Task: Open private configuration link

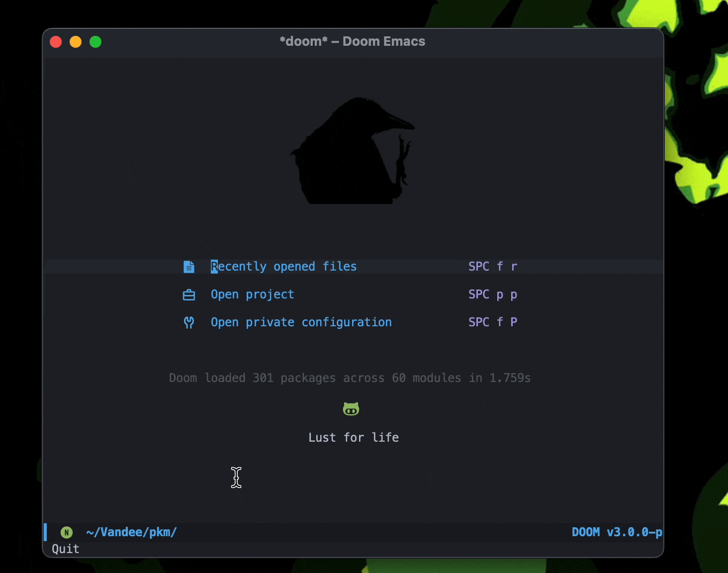Action: pos(301,322)
